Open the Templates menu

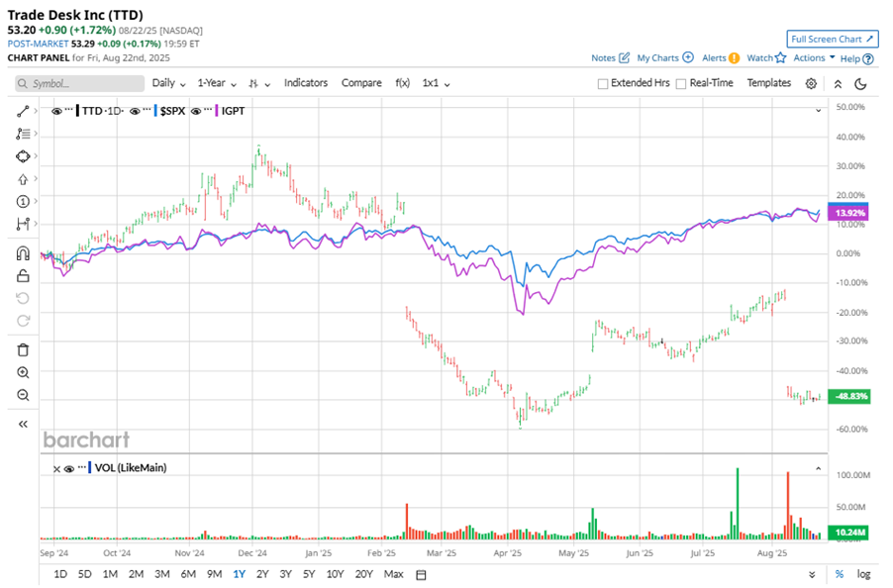(769, 83)
